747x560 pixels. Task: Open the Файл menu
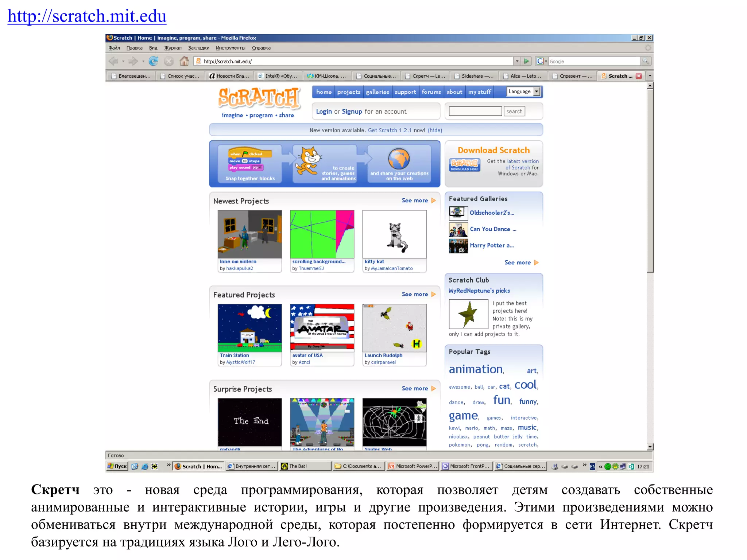pyautogui.click(x=114, y=48)
